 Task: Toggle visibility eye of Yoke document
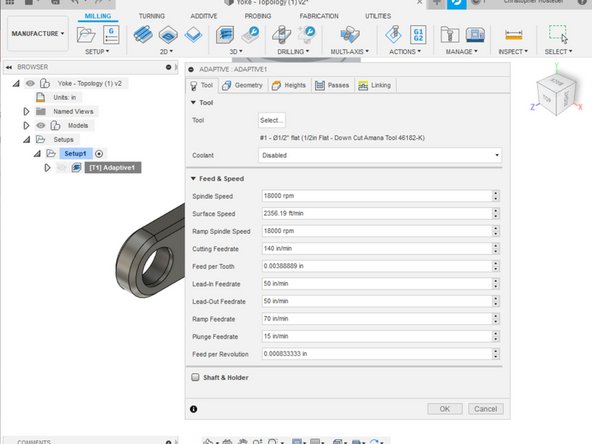pyautogui.click(x=30, y=83)
